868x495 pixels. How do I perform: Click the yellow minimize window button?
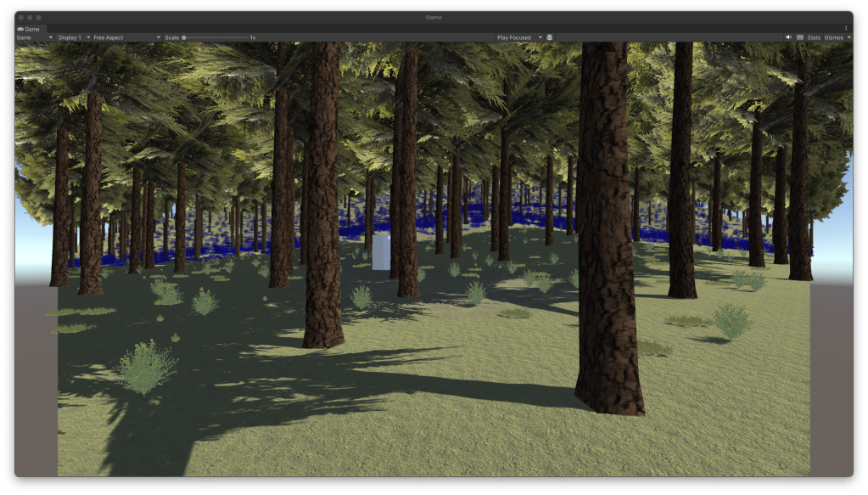pos(31,17)
